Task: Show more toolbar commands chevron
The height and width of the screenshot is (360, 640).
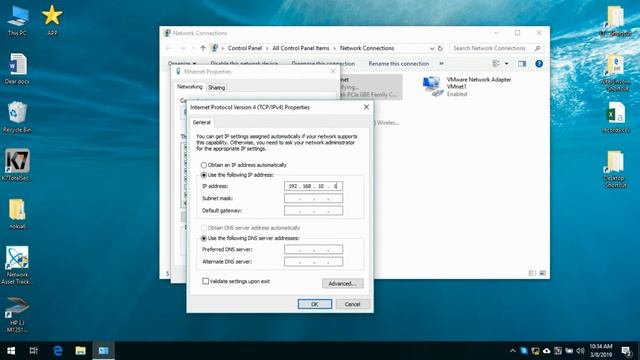Action: pyautogui.click(x=441, y=64)
